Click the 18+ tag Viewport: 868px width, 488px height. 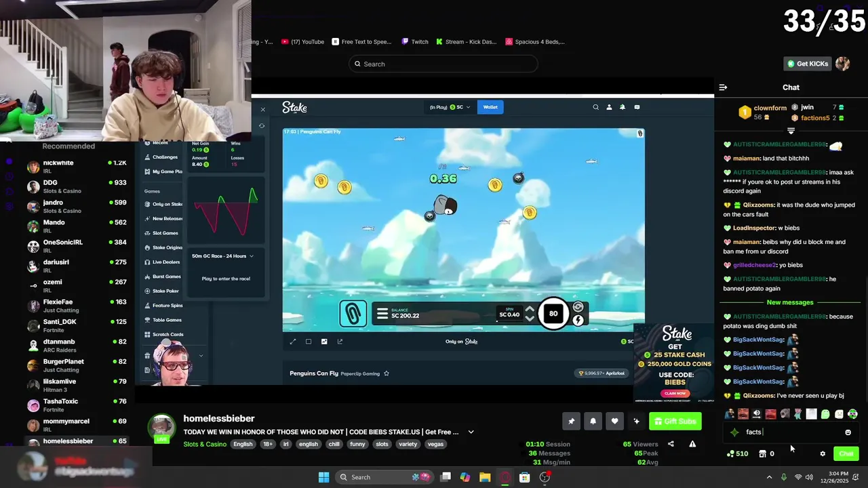pyautogui.click(x=267, y=444)
